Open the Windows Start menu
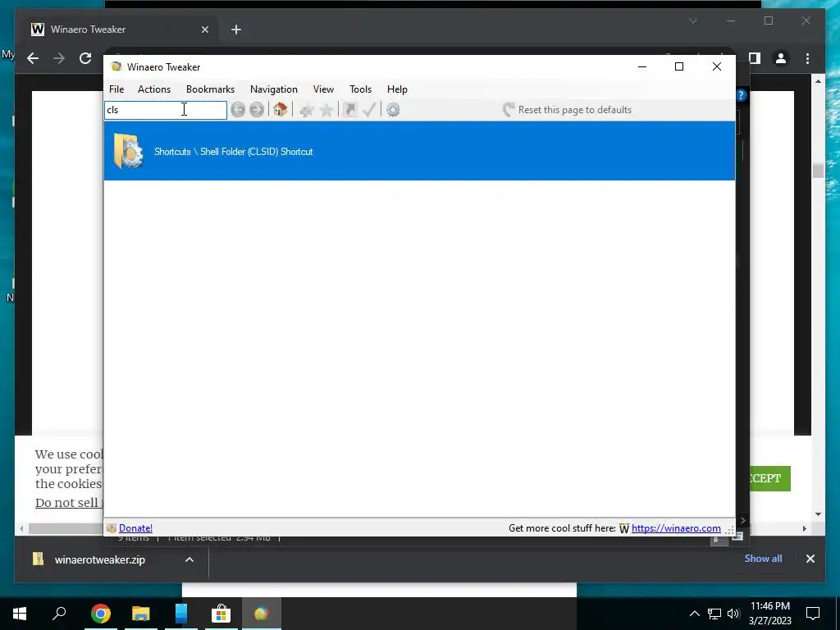840x630 pixels. click(20, 614)
